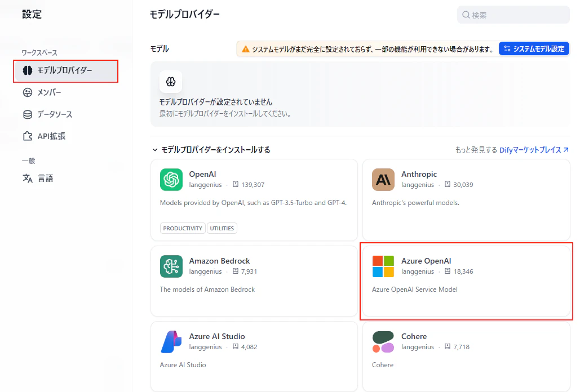Click the UTILITIES tag on OpenAI card
This screenshot has width=580, height=392.
click(222, 228)
